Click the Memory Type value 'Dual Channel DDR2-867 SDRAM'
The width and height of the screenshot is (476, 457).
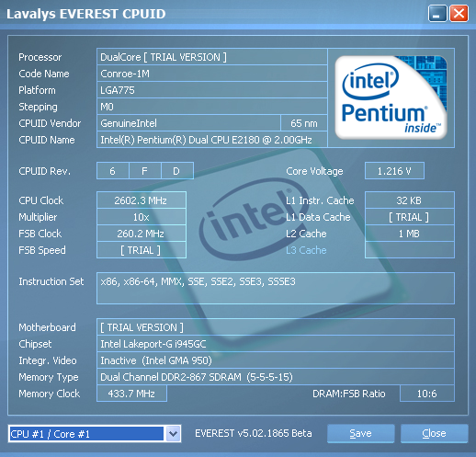pos(276,377)
